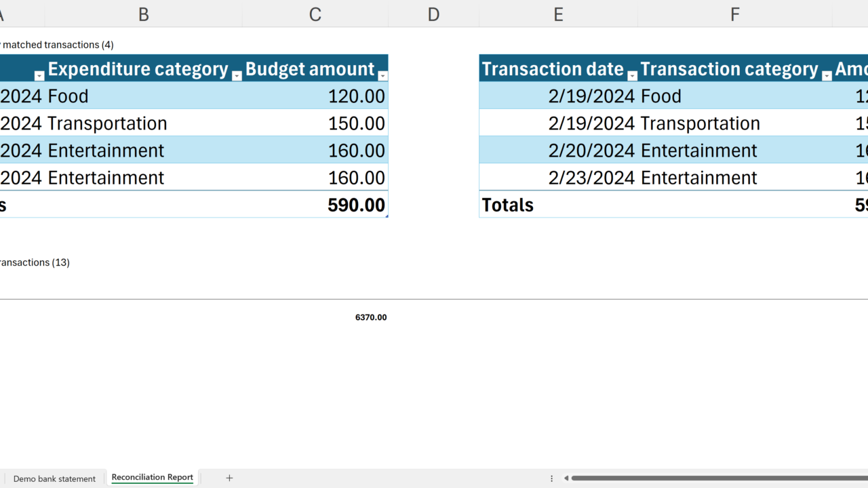Select column B header
The image size is (868, 488).
point(144,14)
